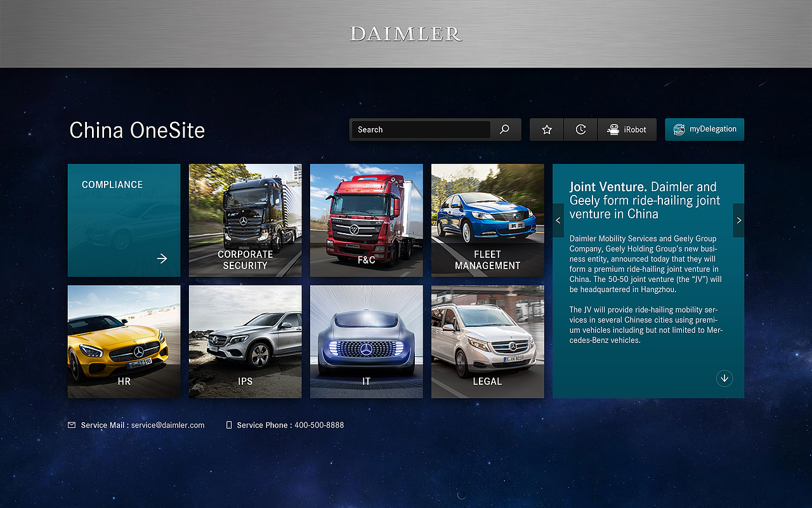Viewport: 812px width, 508px height.
Task: Click the arrow on the Compliance tile
Action: pyautogui.click(x=162, y=258)
